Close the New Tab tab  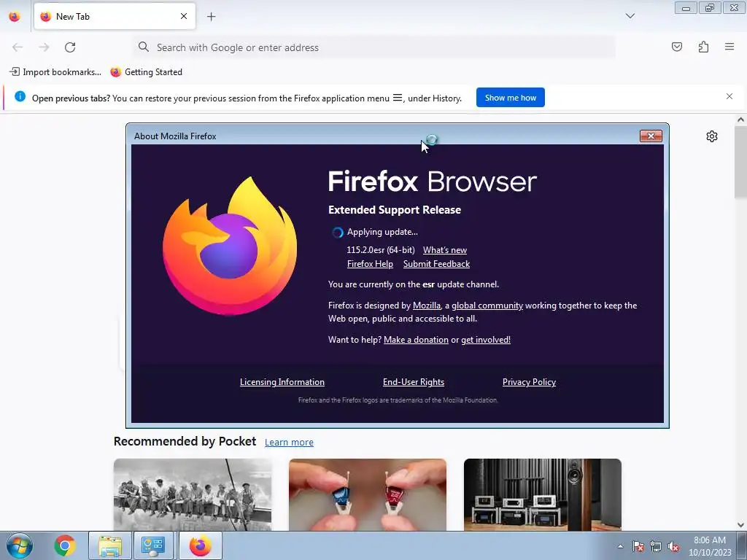pyautogui.click(x=184, y=16)
